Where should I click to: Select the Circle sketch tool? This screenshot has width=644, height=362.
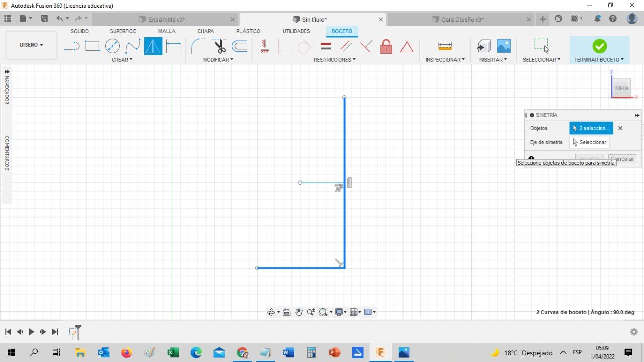click(x=112, y=46)
